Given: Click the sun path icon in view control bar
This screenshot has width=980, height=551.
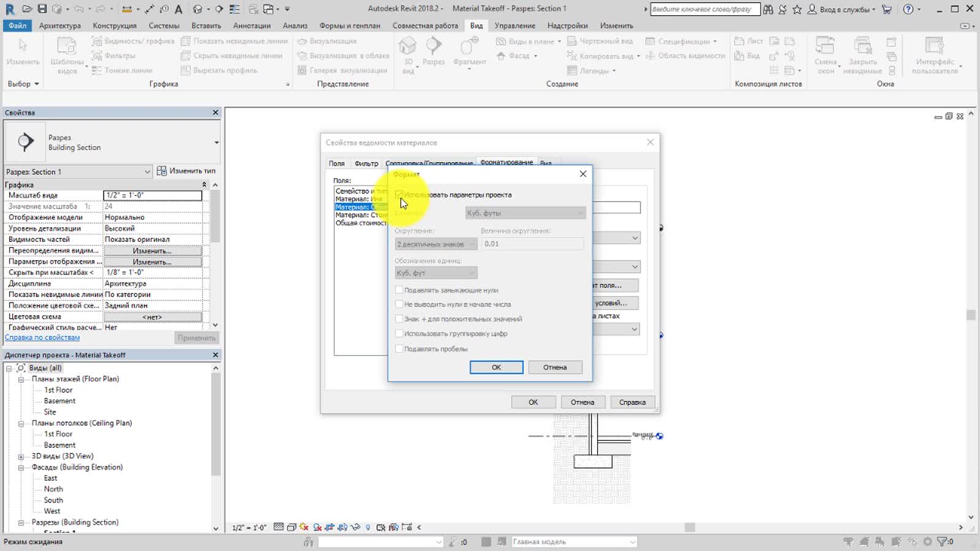Looking at the screenshot, I should coord(304,527).
